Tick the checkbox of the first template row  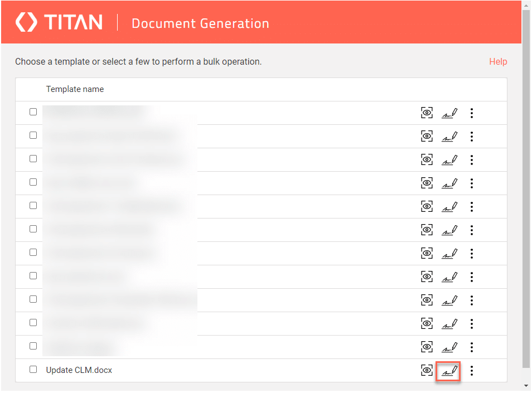(x=33, y=112)
